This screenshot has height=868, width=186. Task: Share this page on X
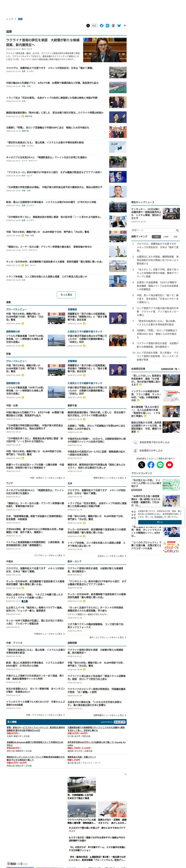pos(88,26)
